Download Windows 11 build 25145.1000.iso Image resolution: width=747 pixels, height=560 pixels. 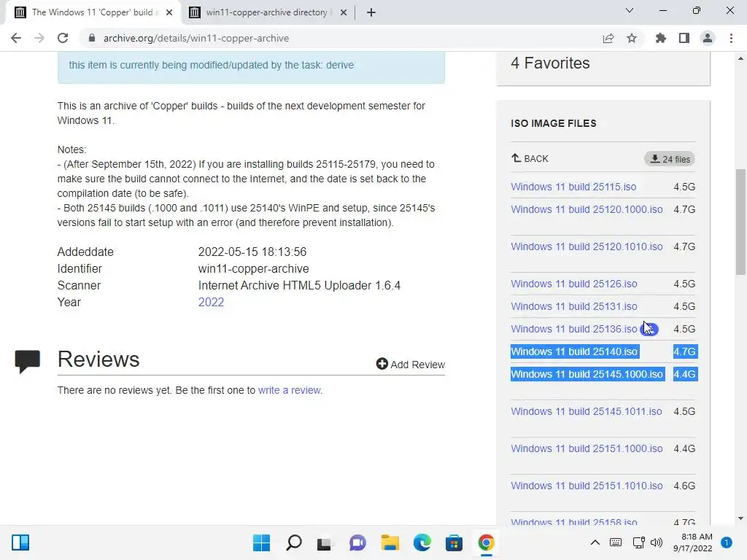[587, 374]
